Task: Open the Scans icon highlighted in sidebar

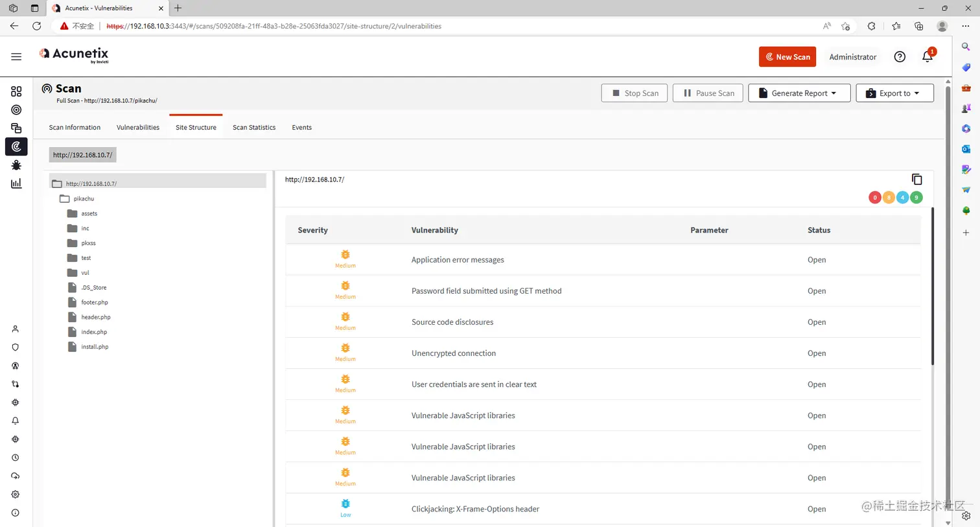Action: [x=16, y=146]
